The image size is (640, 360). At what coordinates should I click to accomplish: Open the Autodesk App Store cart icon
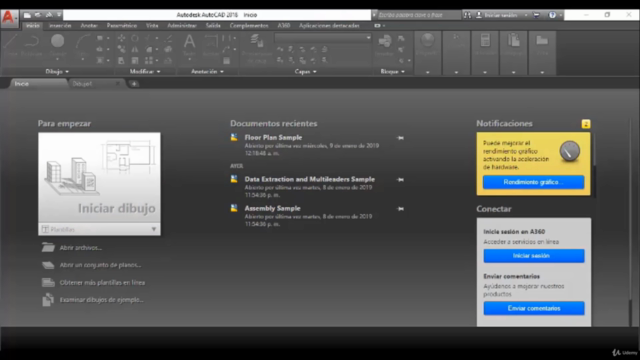[536, 15]
